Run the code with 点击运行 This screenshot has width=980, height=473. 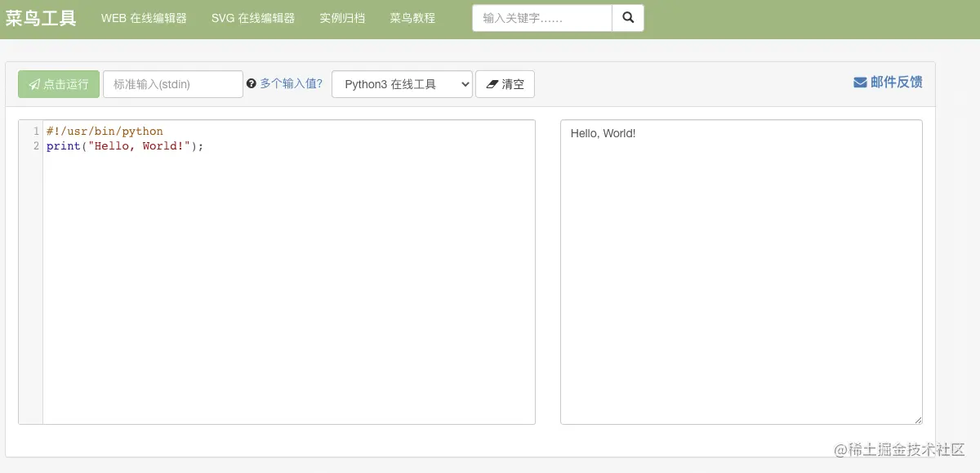pyautogui.click(x=59, y=84)
